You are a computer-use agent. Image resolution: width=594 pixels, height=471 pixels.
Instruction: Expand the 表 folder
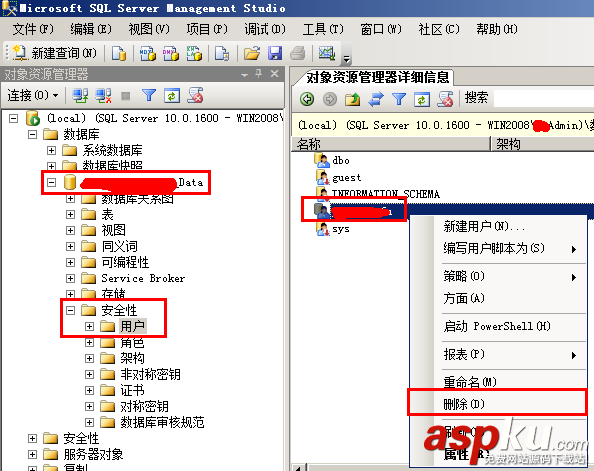[70, 214]
